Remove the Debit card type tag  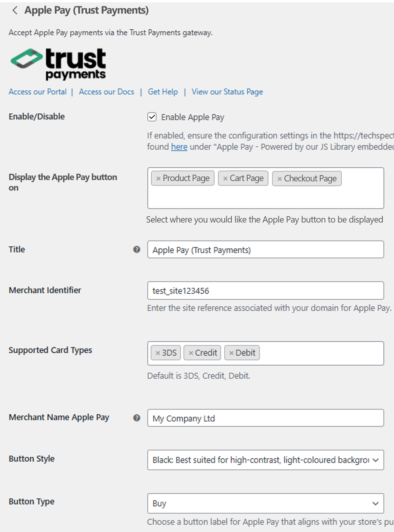point(231,353)
